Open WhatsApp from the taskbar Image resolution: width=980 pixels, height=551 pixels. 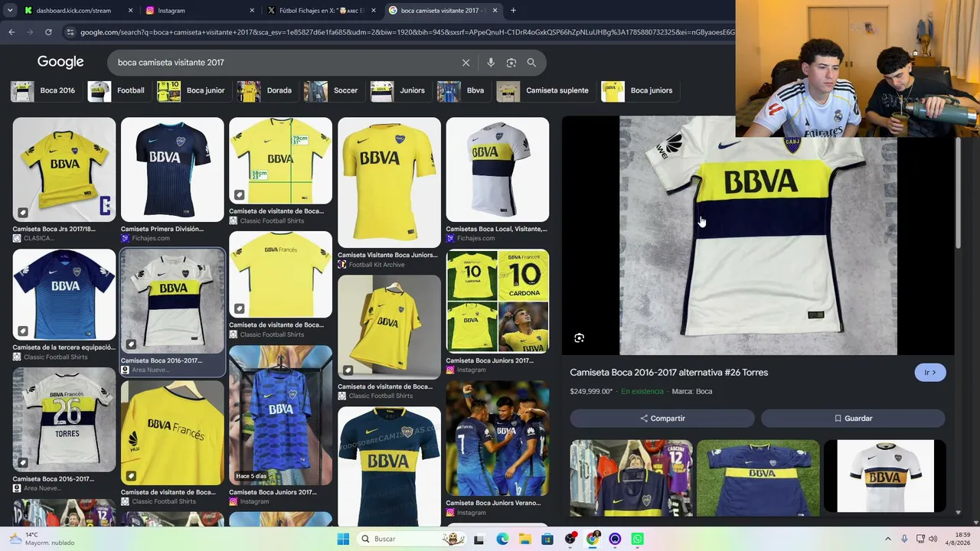[x=637, y=539]
